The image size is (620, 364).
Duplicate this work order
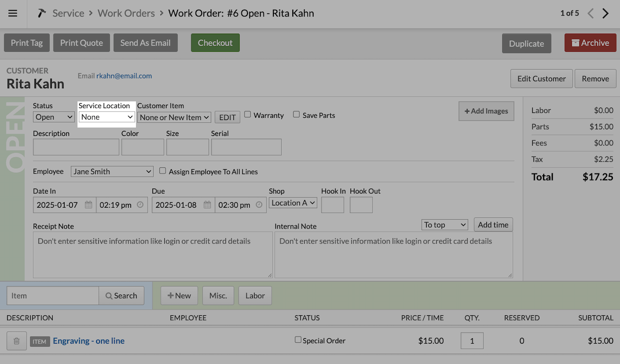(527, 43)
